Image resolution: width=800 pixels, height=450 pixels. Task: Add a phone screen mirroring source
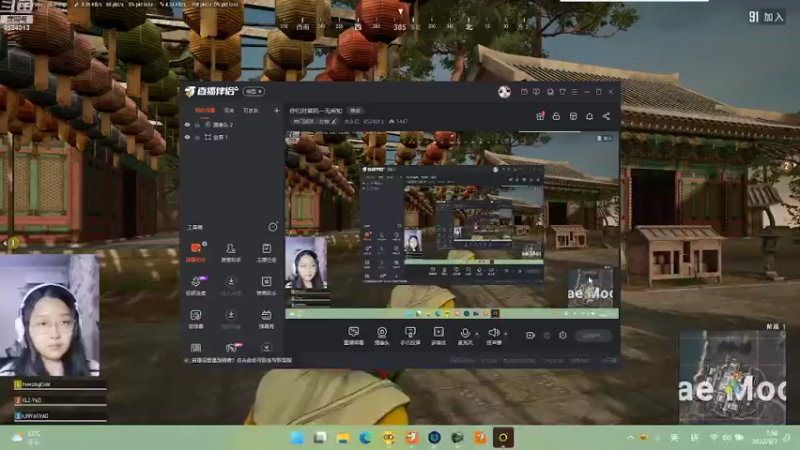410,336
